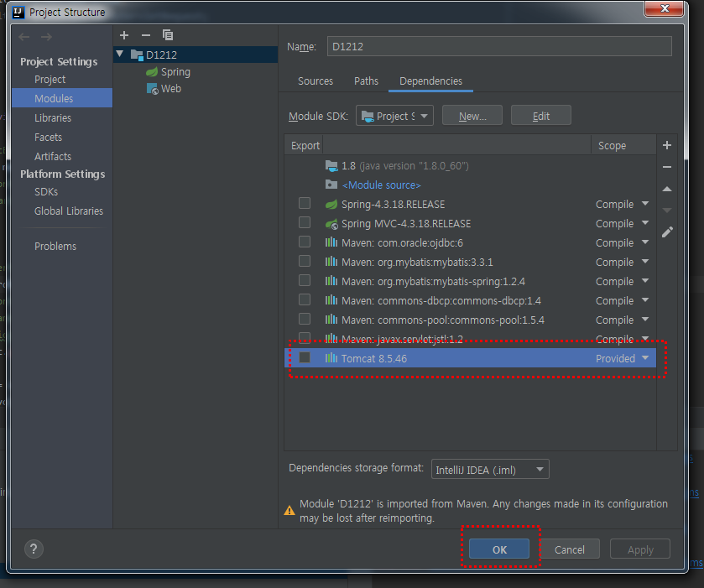
Task: Toggle export for commons-pool:1.5.4
Action: tap(305, 319)
